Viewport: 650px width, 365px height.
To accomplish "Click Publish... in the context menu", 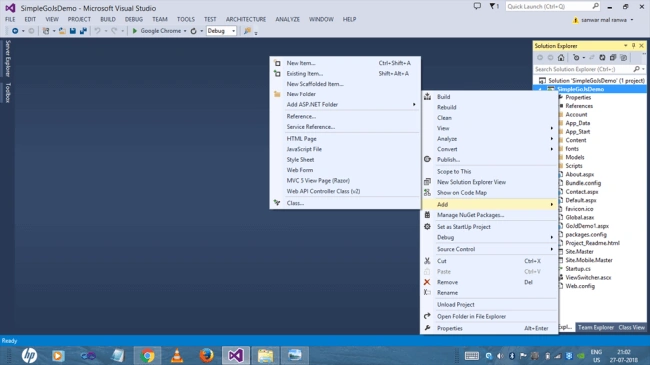I will pos(489,159).
